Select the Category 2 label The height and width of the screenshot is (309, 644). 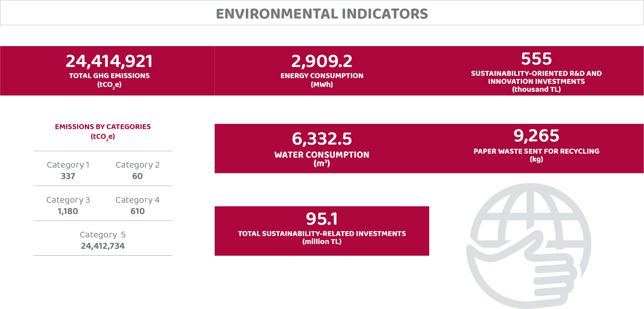click(138, 165)
